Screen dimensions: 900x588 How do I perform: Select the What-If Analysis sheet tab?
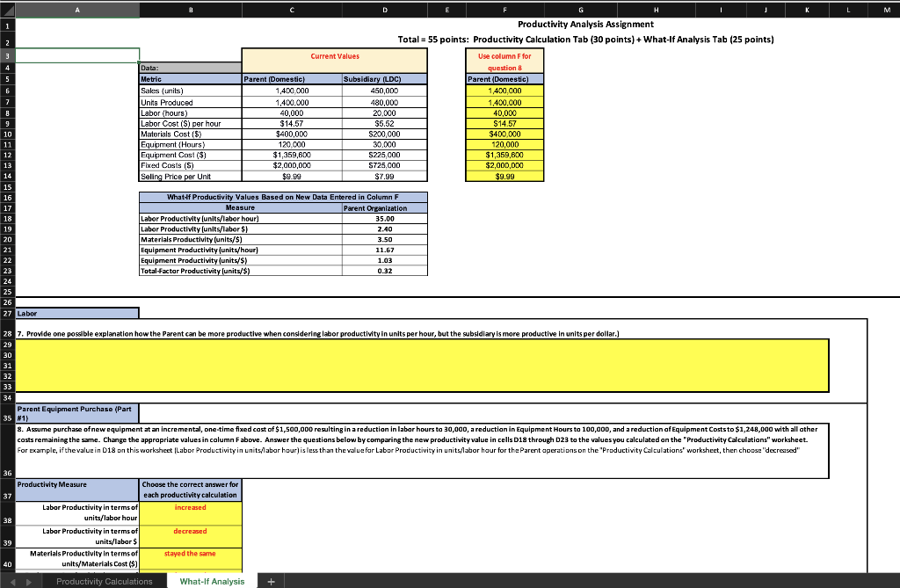pyautogui.click(x=210, y=581)
